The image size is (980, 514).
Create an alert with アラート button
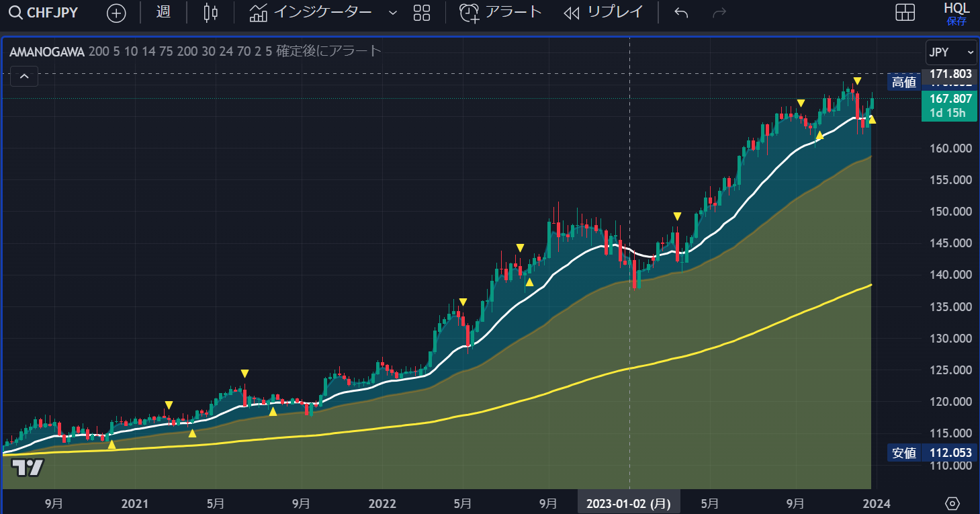click(500, 12)
